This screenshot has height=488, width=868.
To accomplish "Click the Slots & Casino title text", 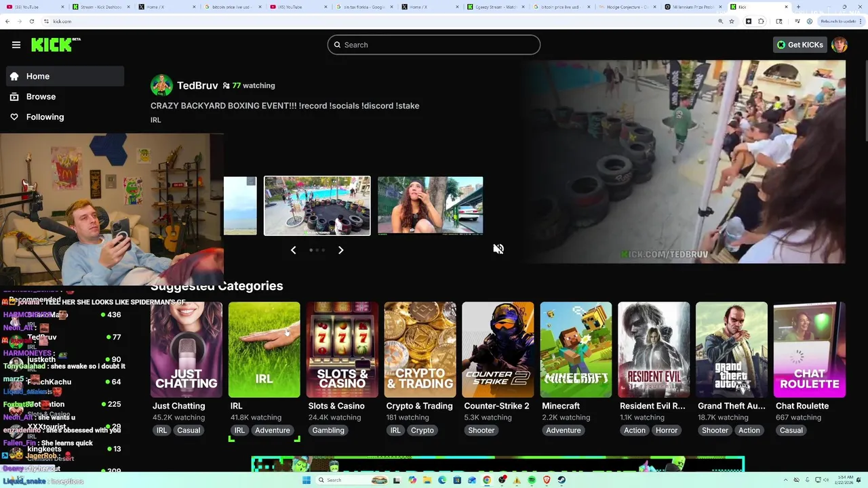I will tap(336, 406).
